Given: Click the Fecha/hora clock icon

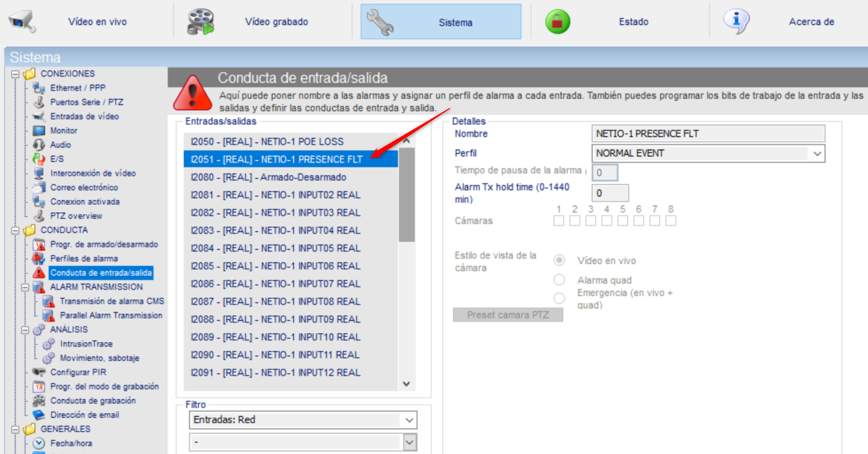Looking at the screenshot, I should 39,443.
